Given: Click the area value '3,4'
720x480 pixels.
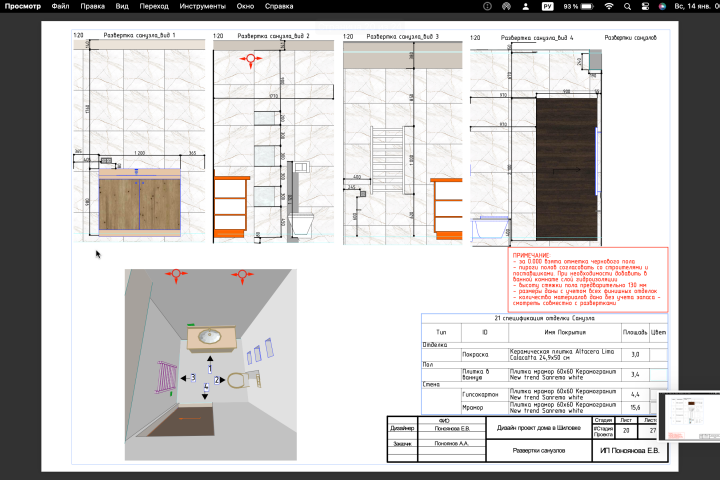Looking at the screenshot, I should pyautogui.click(x=635, y=374).
